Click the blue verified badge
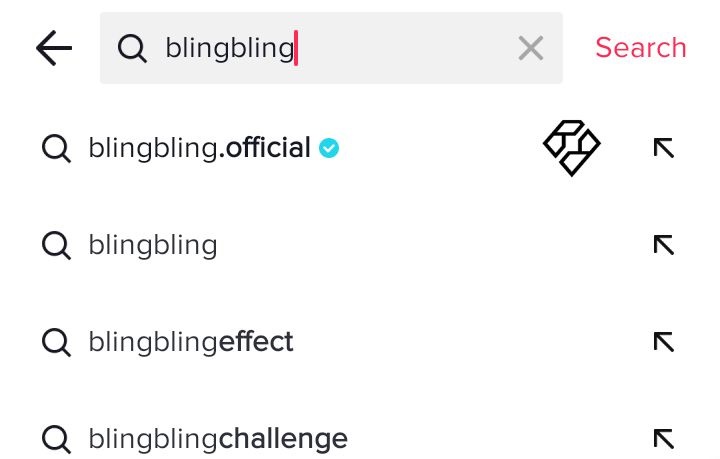 tap(329, 148)
